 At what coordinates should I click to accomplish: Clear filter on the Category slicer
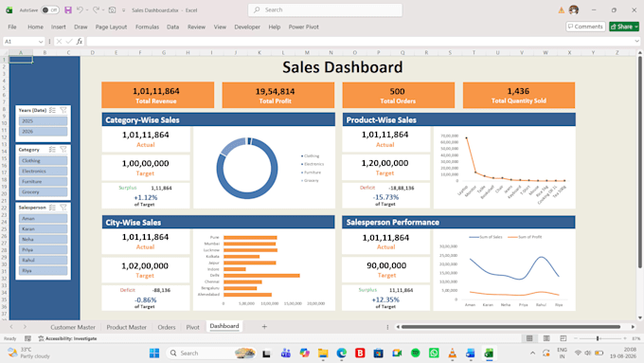pyautogui.click(x=63, y=150)
